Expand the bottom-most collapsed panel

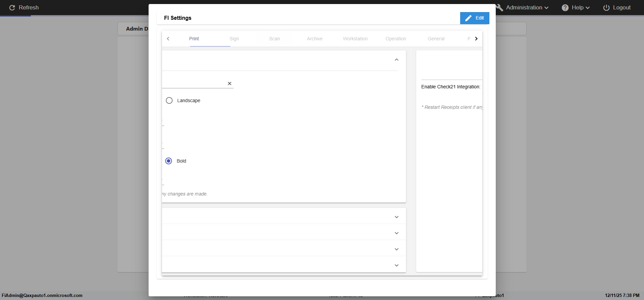[396, 265]
